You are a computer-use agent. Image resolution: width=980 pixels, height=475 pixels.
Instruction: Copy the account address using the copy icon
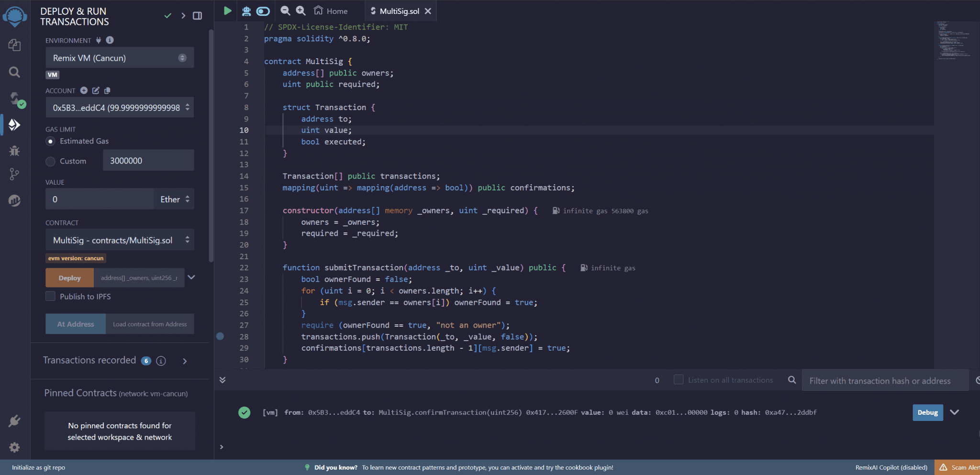pos(107,90)
